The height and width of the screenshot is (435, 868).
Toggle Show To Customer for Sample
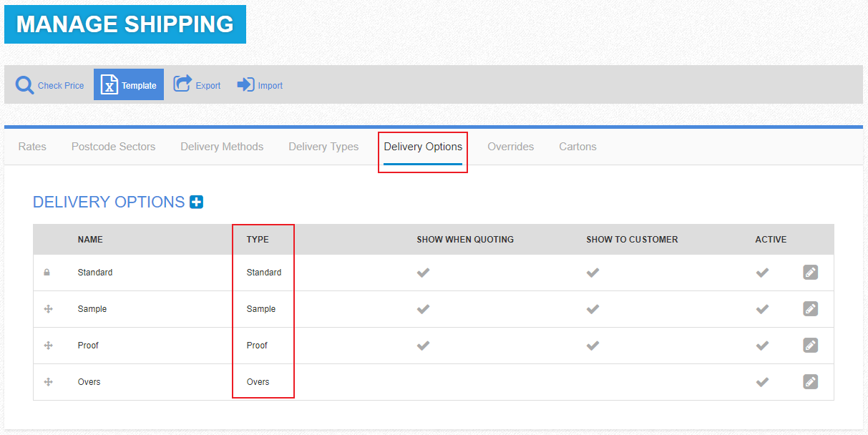click(x=593, y=309)
